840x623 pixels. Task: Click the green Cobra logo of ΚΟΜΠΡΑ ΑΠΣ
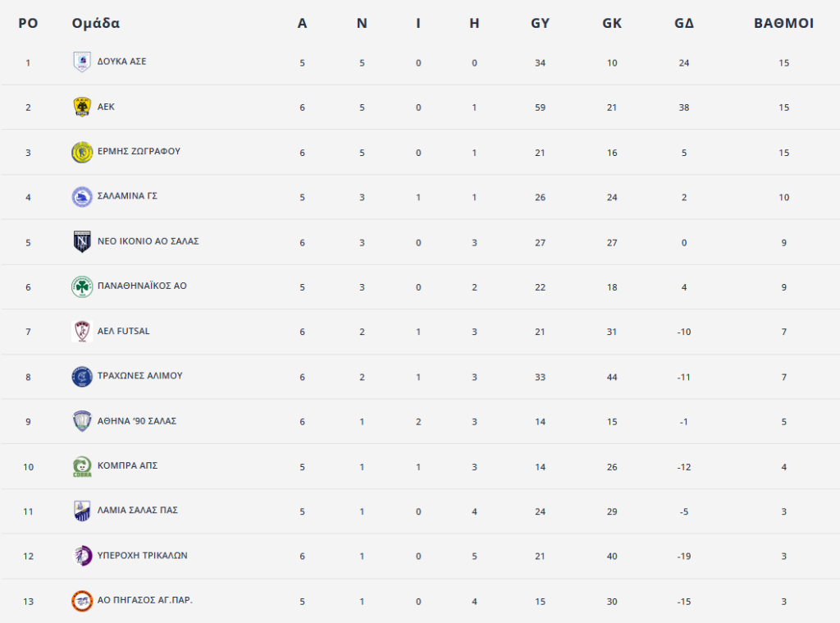coord(82,466)
